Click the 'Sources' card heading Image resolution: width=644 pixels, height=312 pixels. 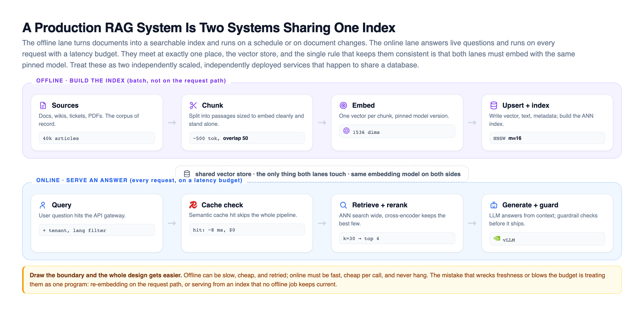click(x=65, y=105)
